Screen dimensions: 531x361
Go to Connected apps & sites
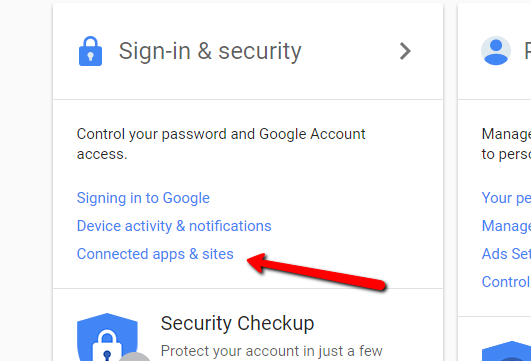[x=155, y=254]
